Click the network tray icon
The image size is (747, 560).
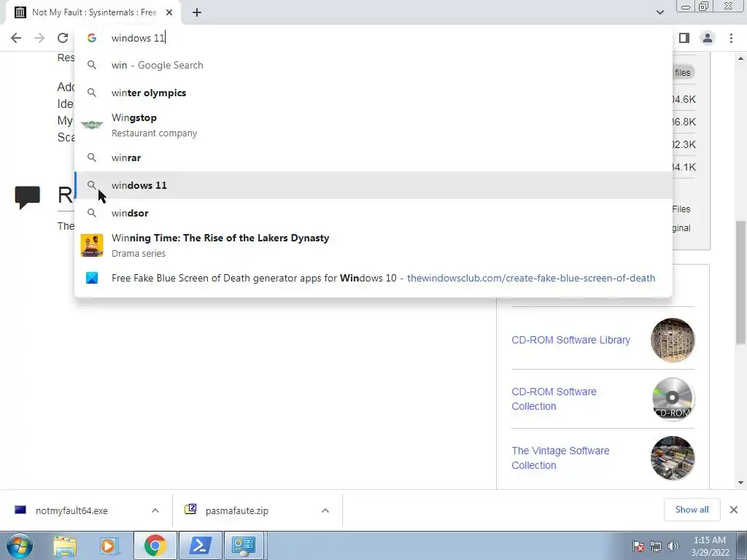click(x=656, y=546)
